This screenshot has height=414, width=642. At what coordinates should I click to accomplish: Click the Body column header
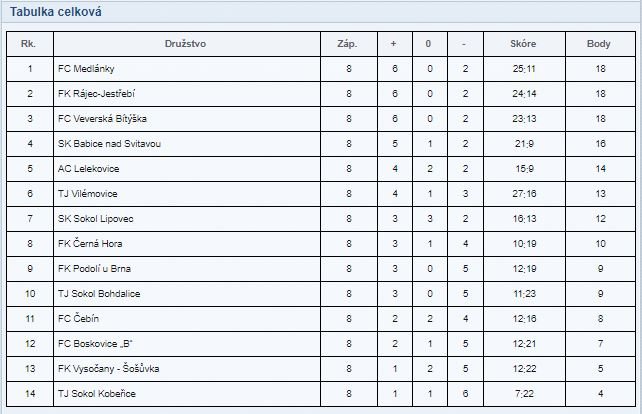[x=599, y=44]
